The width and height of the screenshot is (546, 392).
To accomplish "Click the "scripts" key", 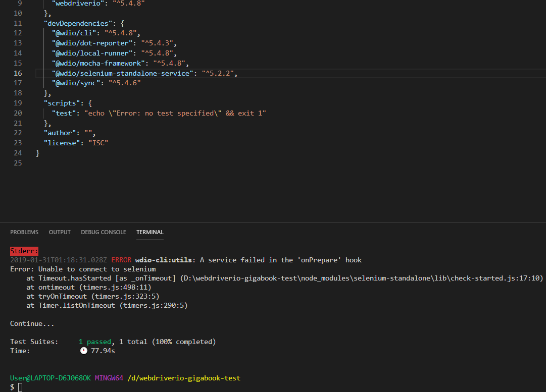I will pos(62,103).
